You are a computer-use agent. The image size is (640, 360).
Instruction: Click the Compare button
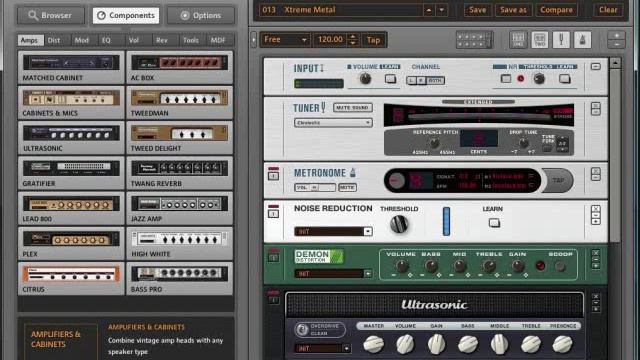556,10
